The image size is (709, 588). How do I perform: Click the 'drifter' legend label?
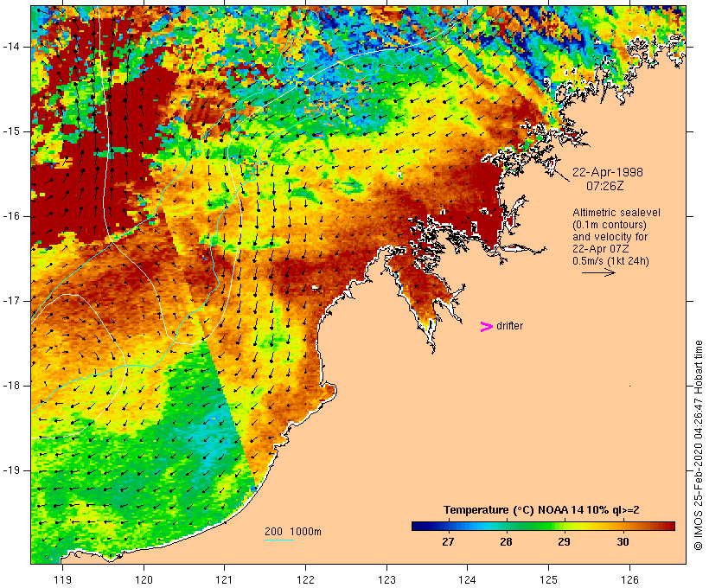[x=509, y=326]
